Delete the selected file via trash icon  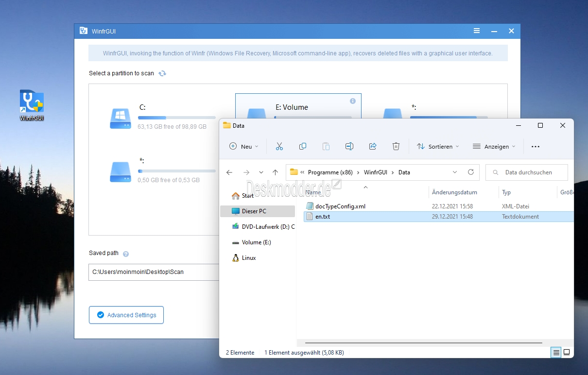pyautogui.click(x=396, y=146)
